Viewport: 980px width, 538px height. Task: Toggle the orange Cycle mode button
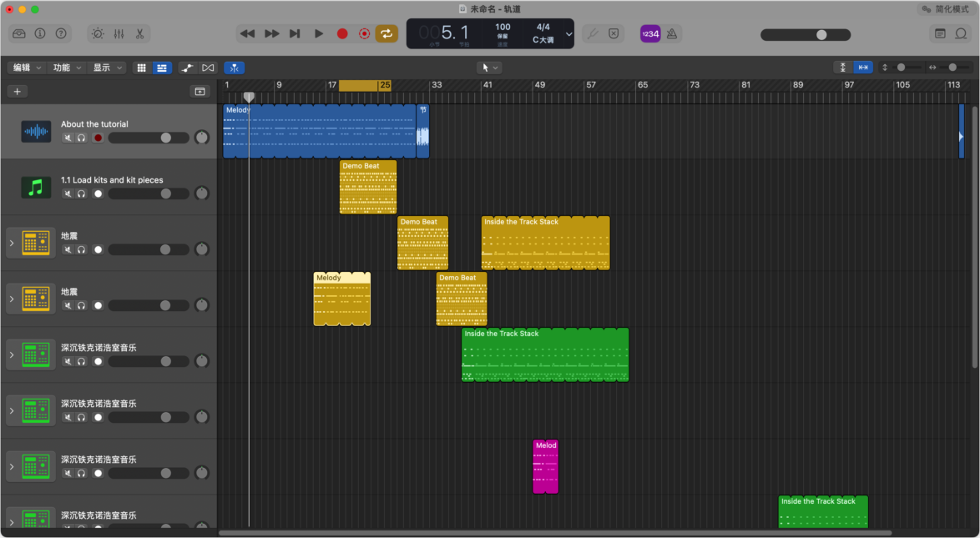(x=386, y=33)
